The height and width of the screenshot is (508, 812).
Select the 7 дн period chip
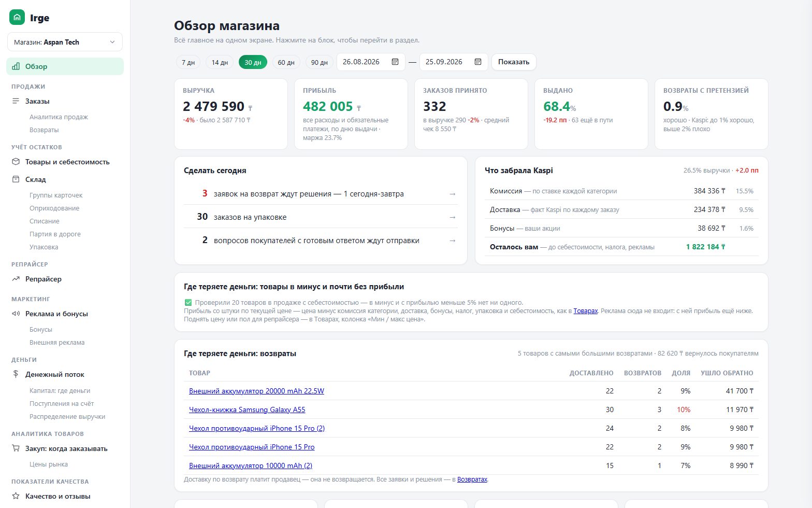click(x=188, y=62)
